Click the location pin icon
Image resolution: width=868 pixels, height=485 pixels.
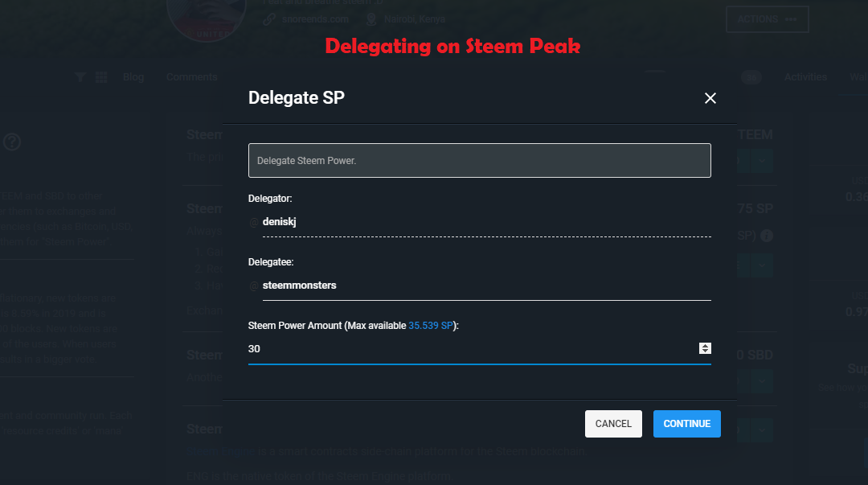coord(371,18)
